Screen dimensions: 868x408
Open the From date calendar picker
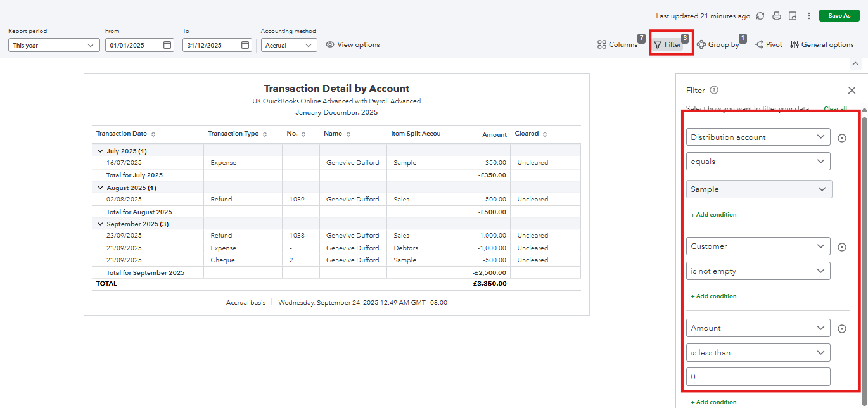[x=167, y=45]
